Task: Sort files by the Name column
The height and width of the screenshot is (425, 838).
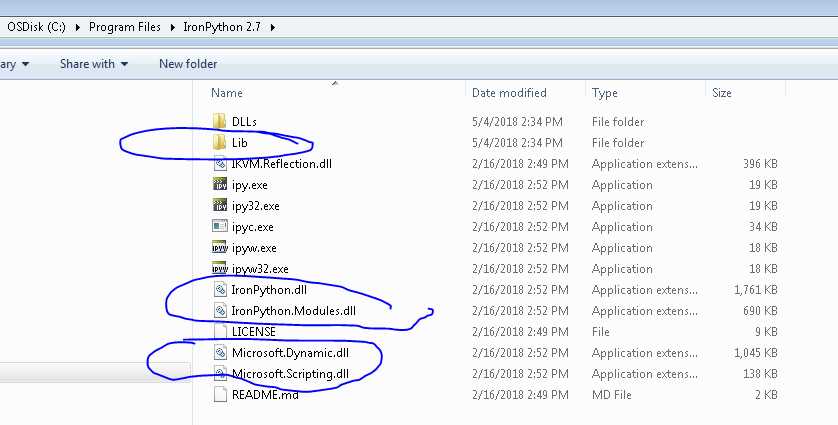Action: [227, 92]
